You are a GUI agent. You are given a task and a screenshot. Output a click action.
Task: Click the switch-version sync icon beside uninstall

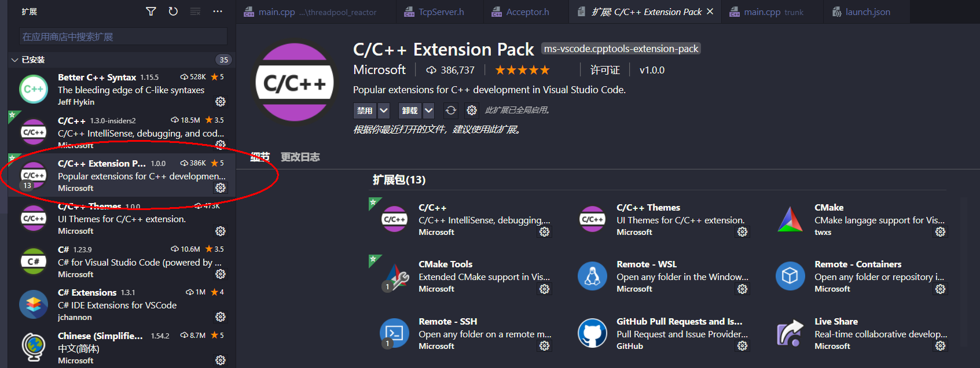pyautogui.click(x=450, y=111)
